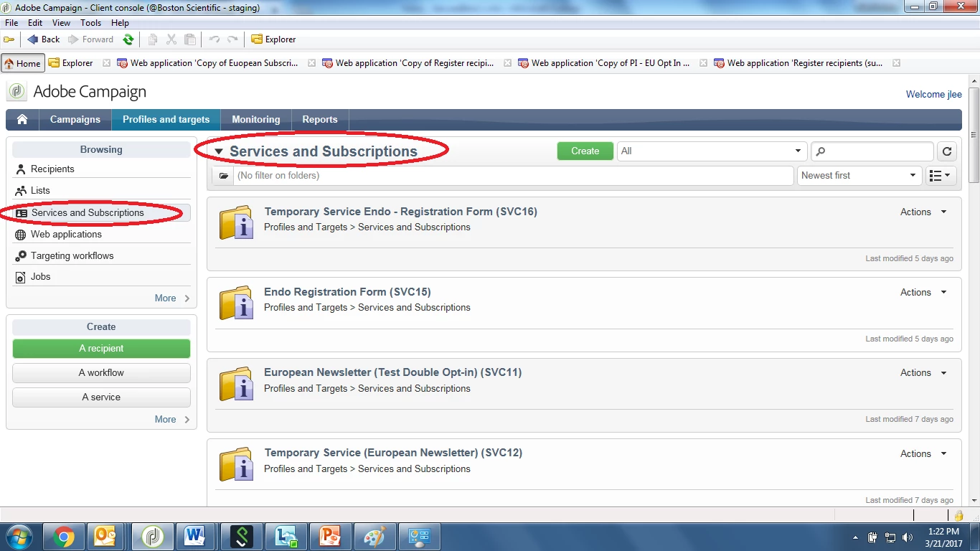Viewport: 980px width, 551px height.
Task: Click the SVC12 service folder icon
Action: click(236, 464)
